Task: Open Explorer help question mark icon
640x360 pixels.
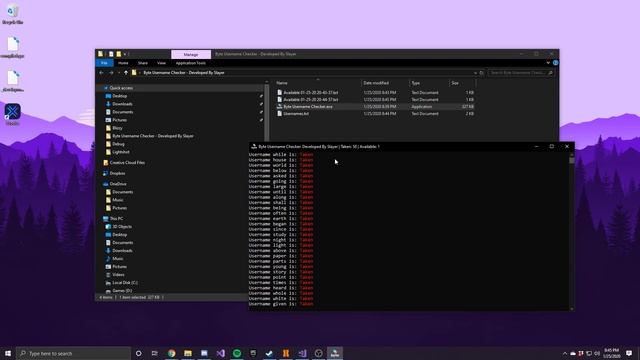Action: (x=555, y=63)
